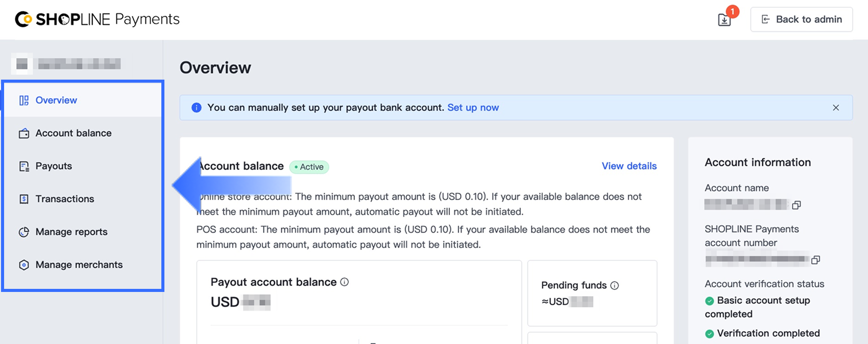Viewport: 868px width, 344px height.
Task: Click the Payouts sidebar icon
Action: (24, 166)
